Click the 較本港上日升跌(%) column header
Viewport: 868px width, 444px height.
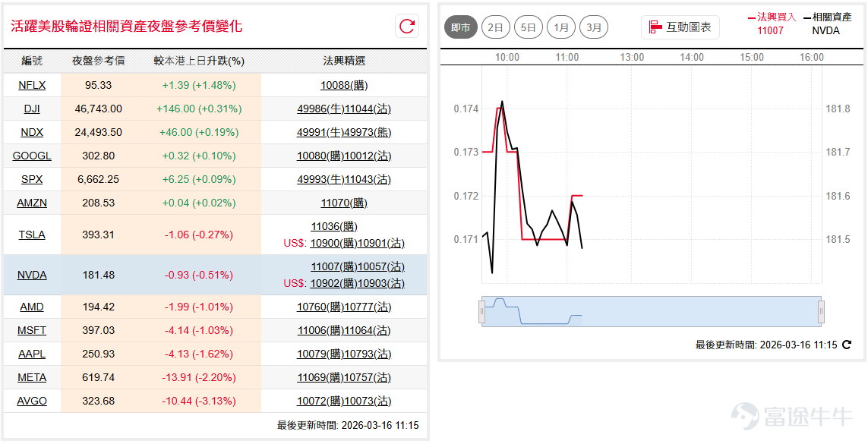(199, 61)
